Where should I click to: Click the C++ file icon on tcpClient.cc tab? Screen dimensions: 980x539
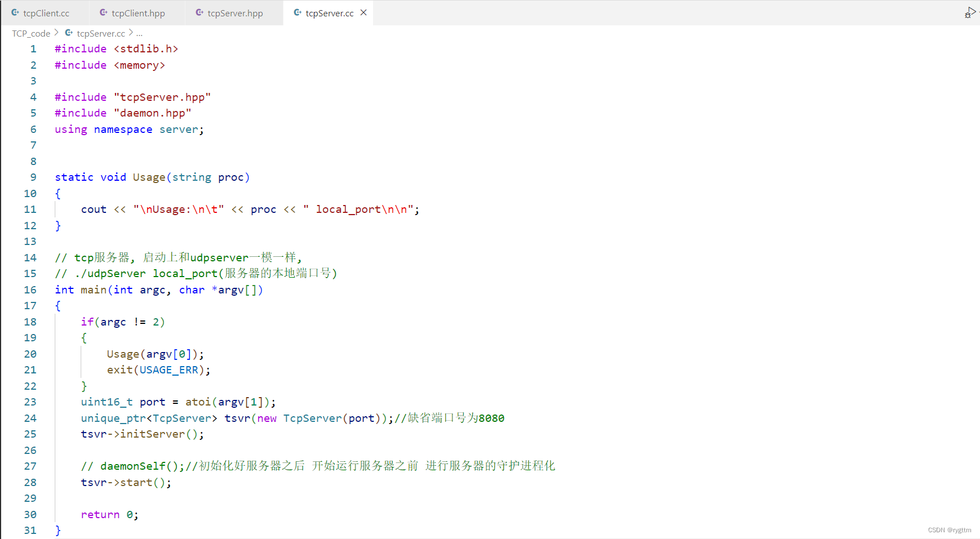[x=15, y=12]
